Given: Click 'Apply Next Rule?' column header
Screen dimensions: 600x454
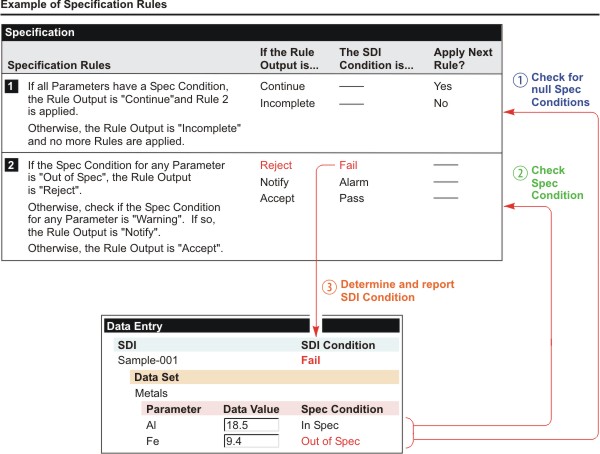Looking at the screenshot, I should point(463,59).
